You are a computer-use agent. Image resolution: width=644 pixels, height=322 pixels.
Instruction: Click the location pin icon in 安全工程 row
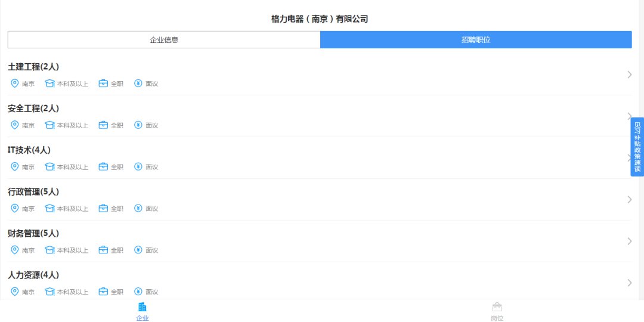14,125
